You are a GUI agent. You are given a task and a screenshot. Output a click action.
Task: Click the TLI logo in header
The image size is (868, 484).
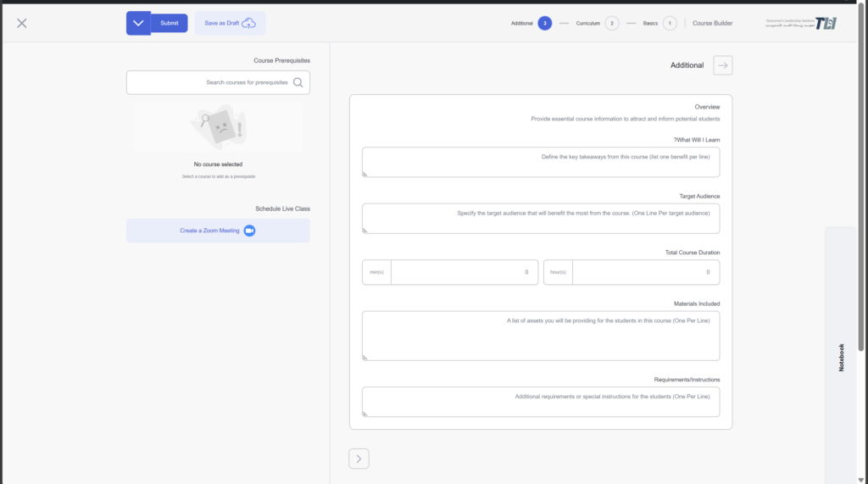pyautogui.click(x=801, y=23)
